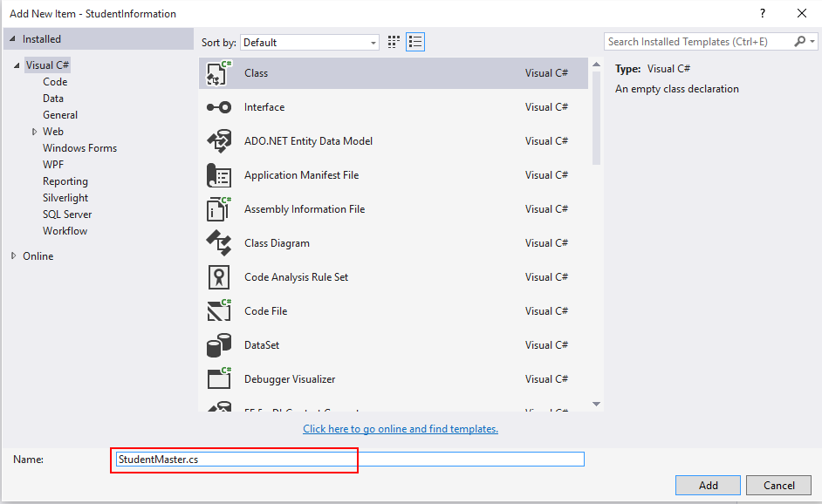Expand the Online templates section
Viewport: 822px width, 504px height.
point(13,256)
